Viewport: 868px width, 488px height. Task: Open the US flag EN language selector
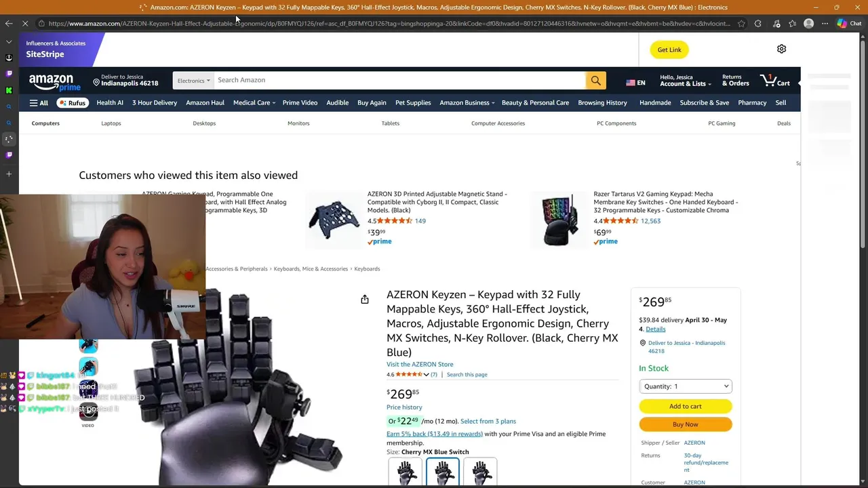[635, 83]
